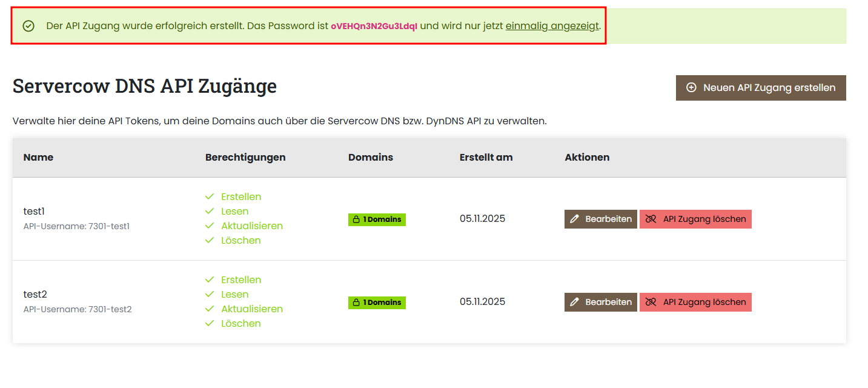Click the checkmark beside Lesen for test1
Image resolution: width=868 pixels, height=388 pixels.
tap(209, 211)
